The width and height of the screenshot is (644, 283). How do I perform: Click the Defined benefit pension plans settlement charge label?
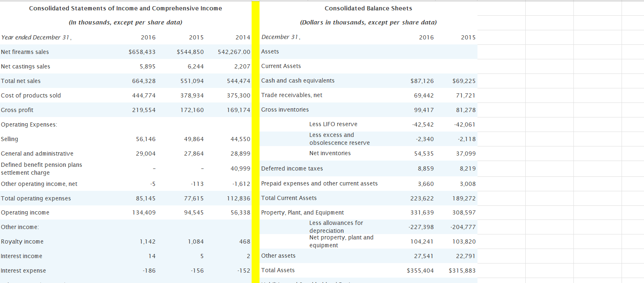pos(42,168)
